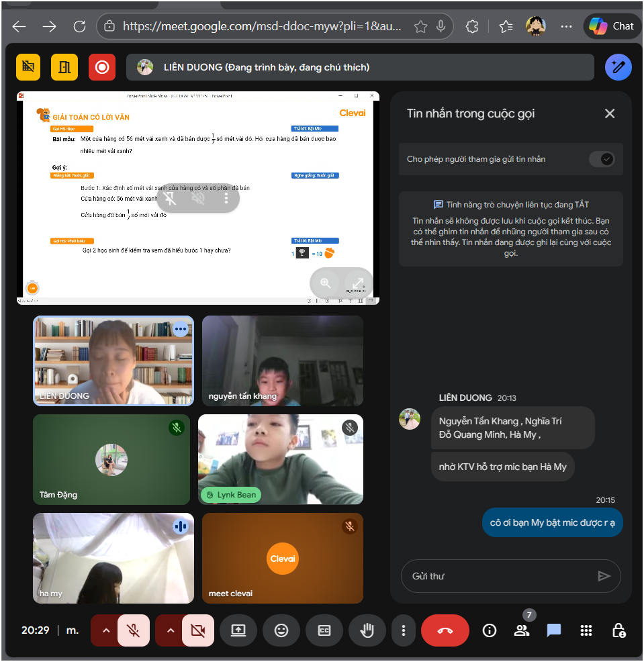This screenshot has width=644, height=662.
Task: Click the yellow camera-off extension button
Action: click(28, 66)
